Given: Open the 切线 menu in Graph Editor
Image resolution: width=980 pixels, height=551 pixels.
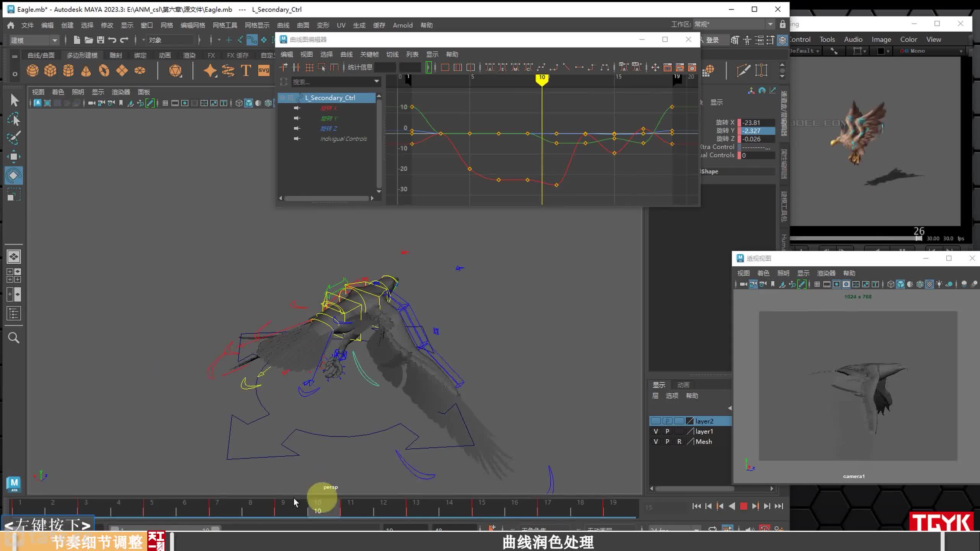Looking at the screenshot, I should coord(392,54).
